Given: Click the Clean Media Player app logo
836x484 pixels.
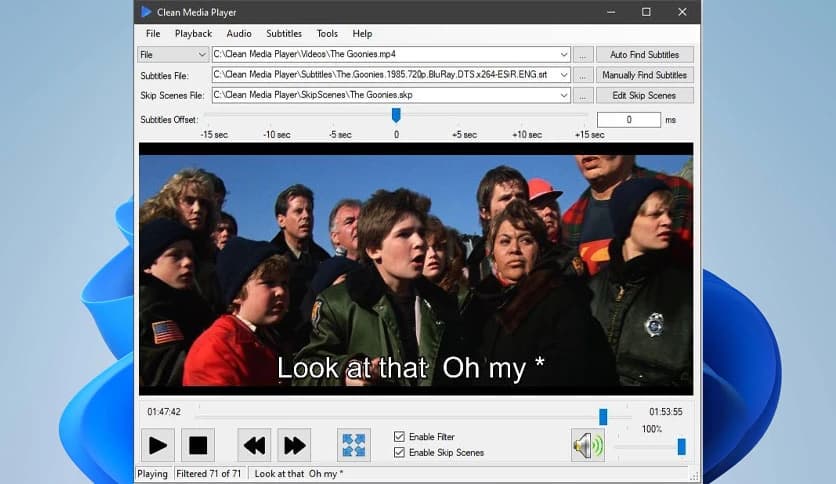Looking at the screenshot, I should tap(146, 12).
